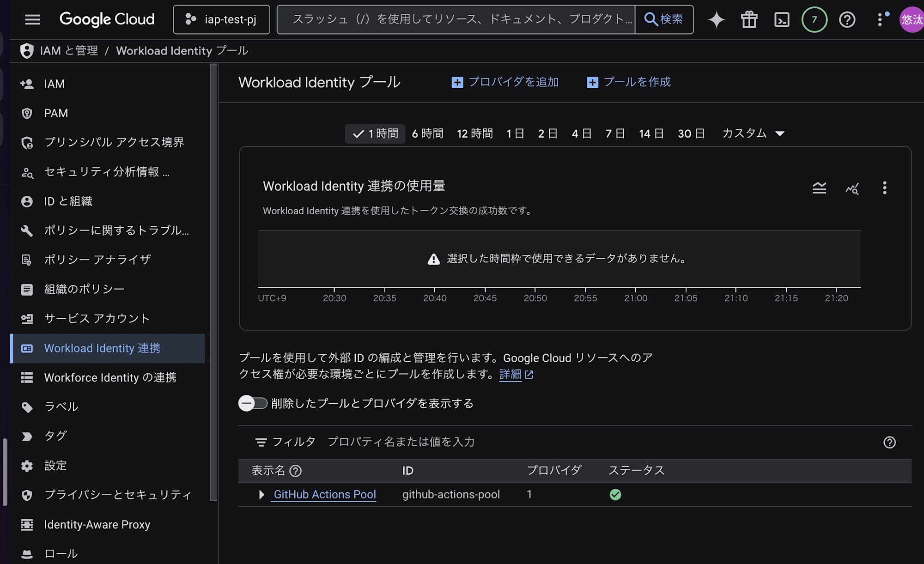
Task: Click the filter help question icon
Action: click(x=889, y=443)
